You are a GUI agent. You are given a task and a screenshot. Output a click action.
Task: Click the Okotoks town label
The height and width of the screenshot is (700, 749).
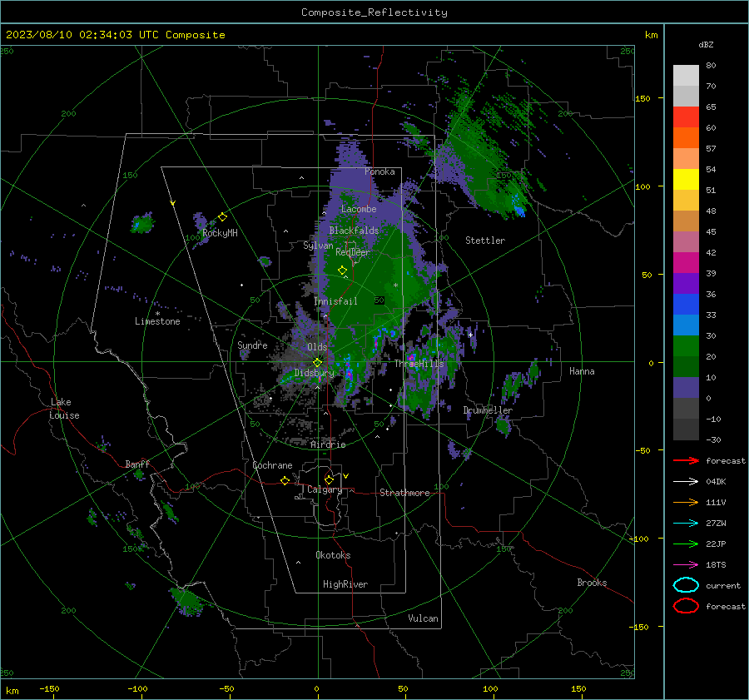click(x=333, y=554)
